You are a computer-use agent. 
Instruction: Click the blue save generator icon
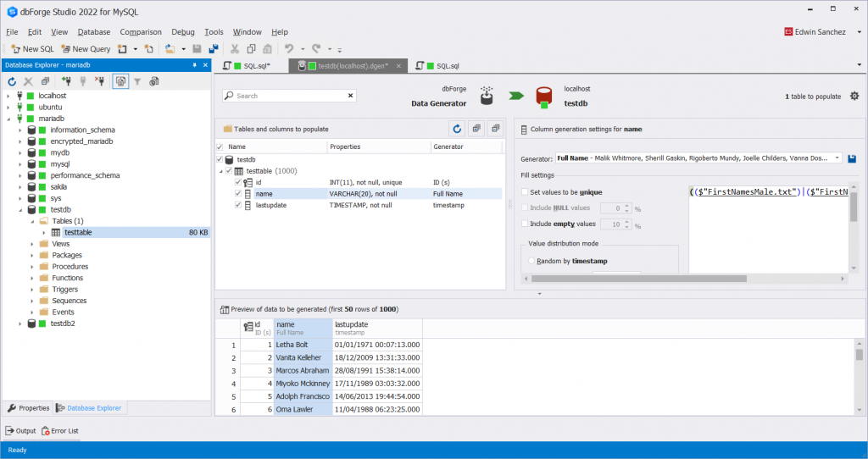852,158
